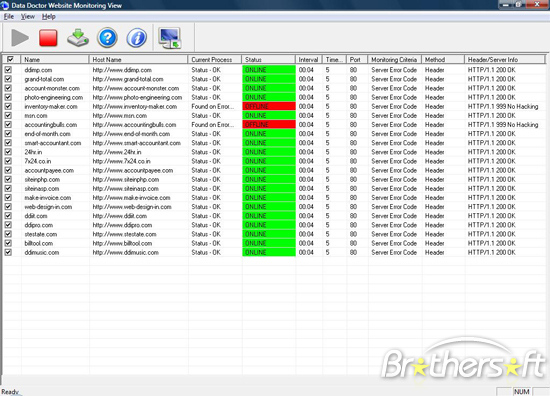Open the File menu
Screen dimensions: 550x396
pos(9,16)
